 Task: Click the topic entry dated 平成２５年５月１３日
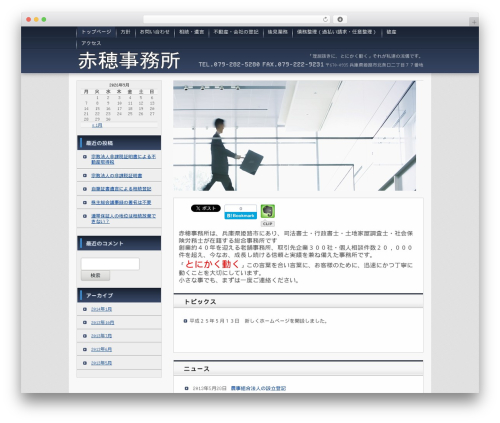tap(258, 321)
